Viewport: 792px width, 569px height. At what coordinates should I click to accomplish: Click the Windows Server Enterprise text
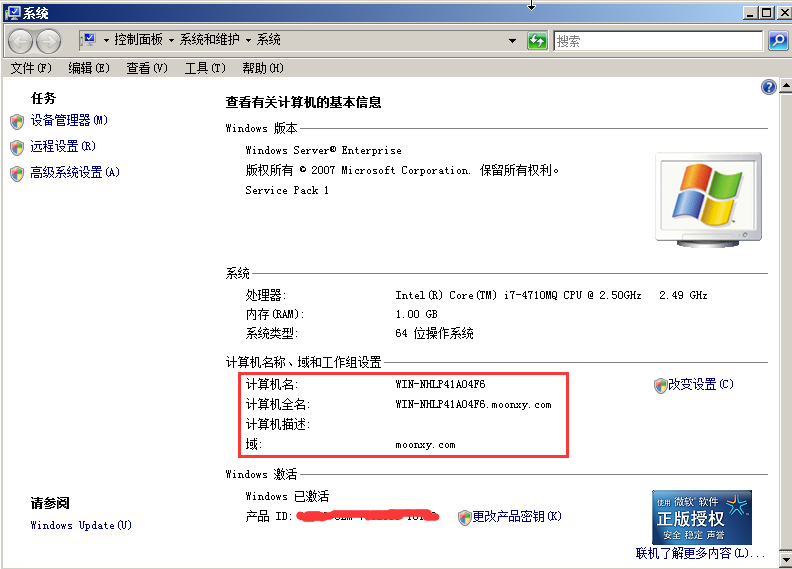[323, 150]
